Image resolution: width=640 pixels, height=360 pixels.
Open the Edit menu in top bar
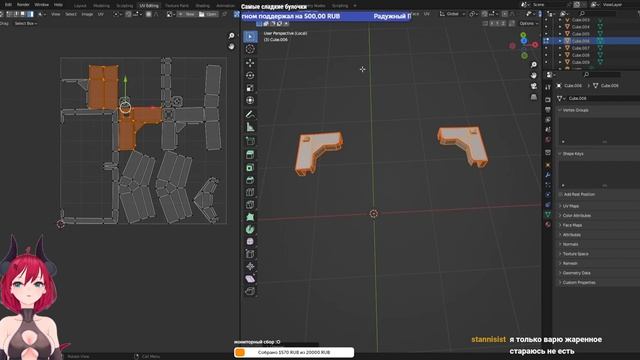coord(8,5)
